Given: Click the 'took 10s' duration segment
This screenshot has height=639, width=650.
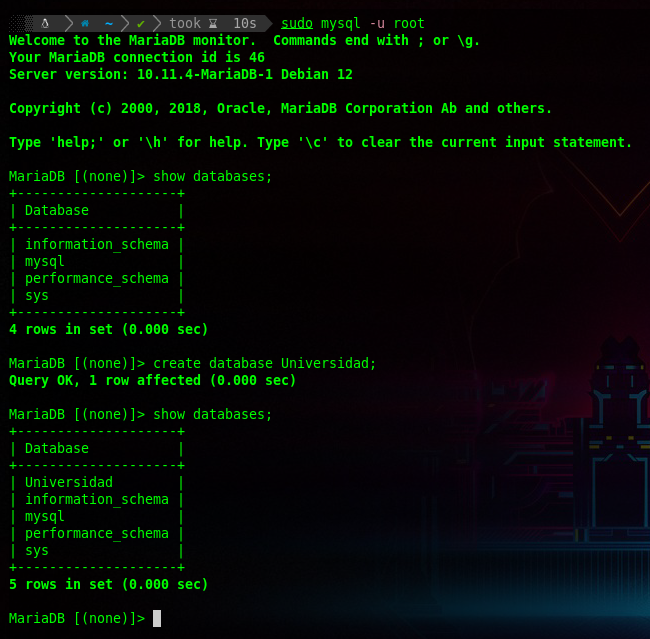Looking at the screenshot, I should tap(212, 23).
